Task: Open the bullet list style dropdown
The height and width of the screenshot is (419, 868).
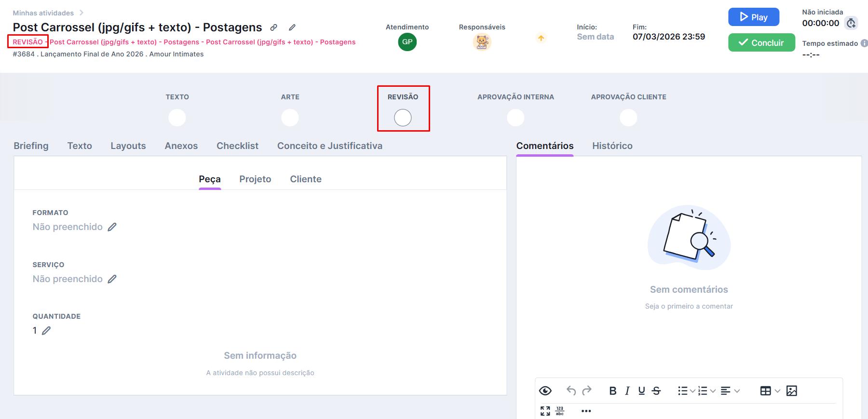Action: click(x=692, y=391)
